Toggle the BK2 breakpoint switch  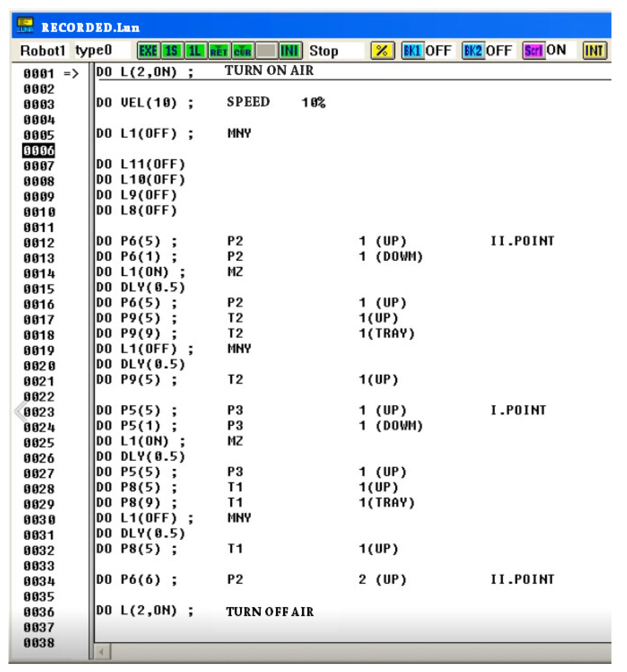coord(472,51)
